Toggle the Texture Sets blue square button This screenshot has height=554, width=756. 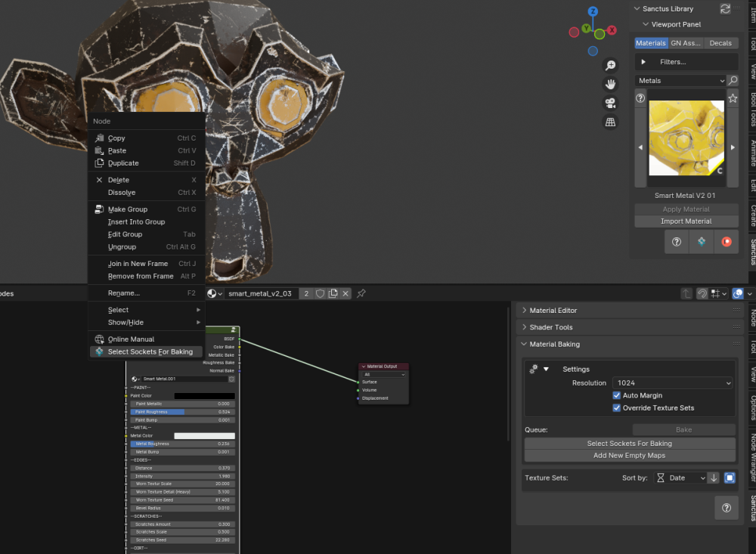(x=729, y=478)
